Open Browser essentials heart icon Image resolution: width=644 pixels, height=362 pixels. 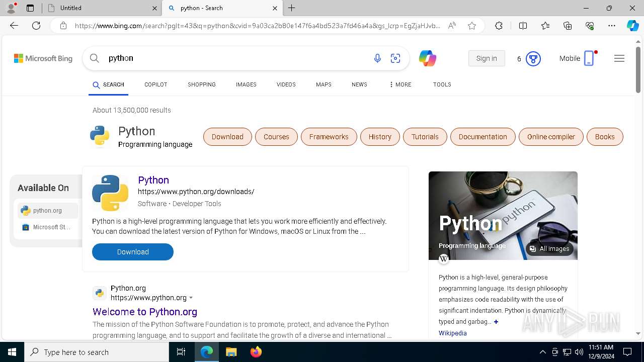[x=590, y=26]
